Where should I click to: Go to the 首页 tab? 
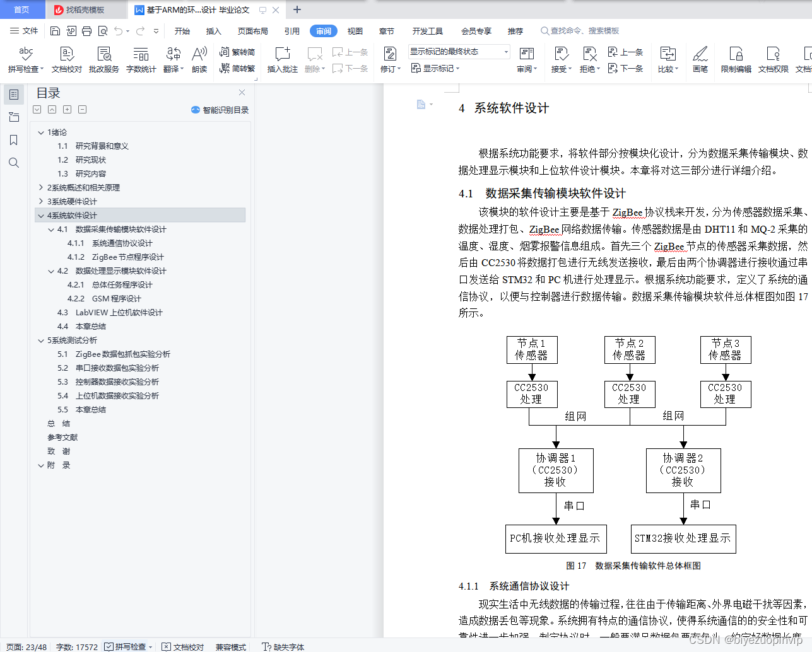pyautogui.click(x=22, y=9)
